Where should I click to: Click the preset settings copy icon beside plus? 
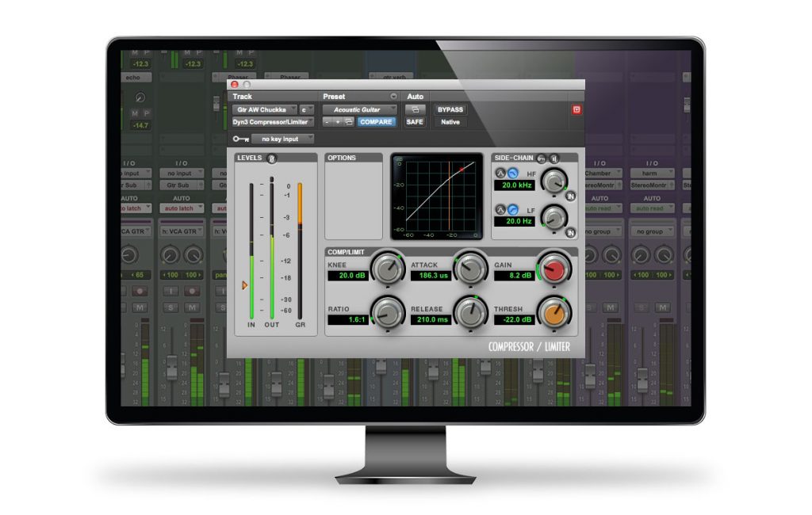click(348, 122)
